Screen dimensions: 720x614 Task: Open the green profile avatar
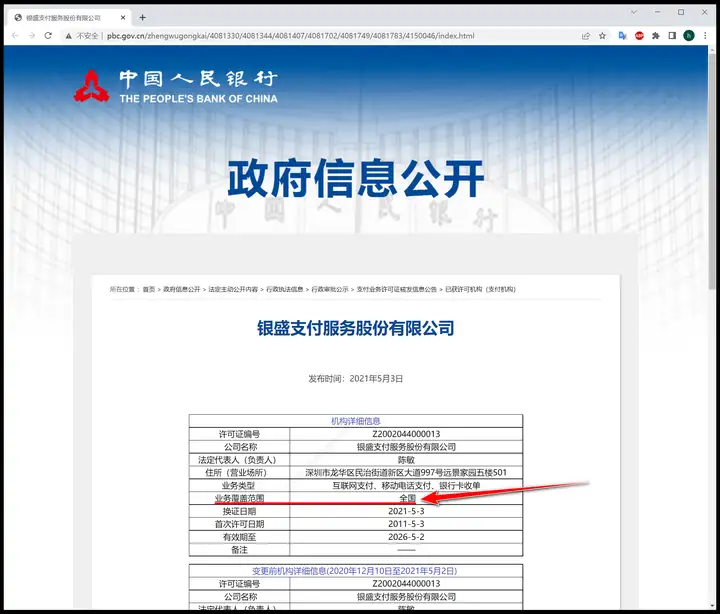[x=689, y=36]
